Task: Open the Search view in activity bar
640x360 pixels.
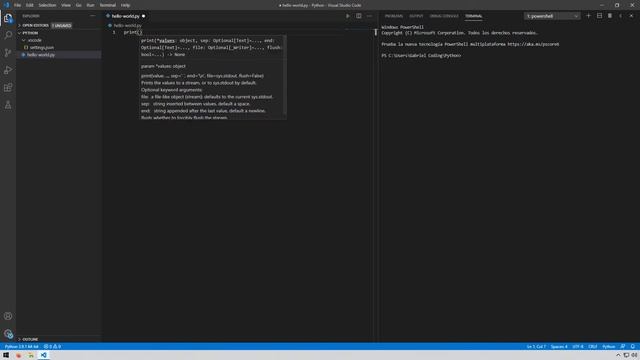Action: 8,35
